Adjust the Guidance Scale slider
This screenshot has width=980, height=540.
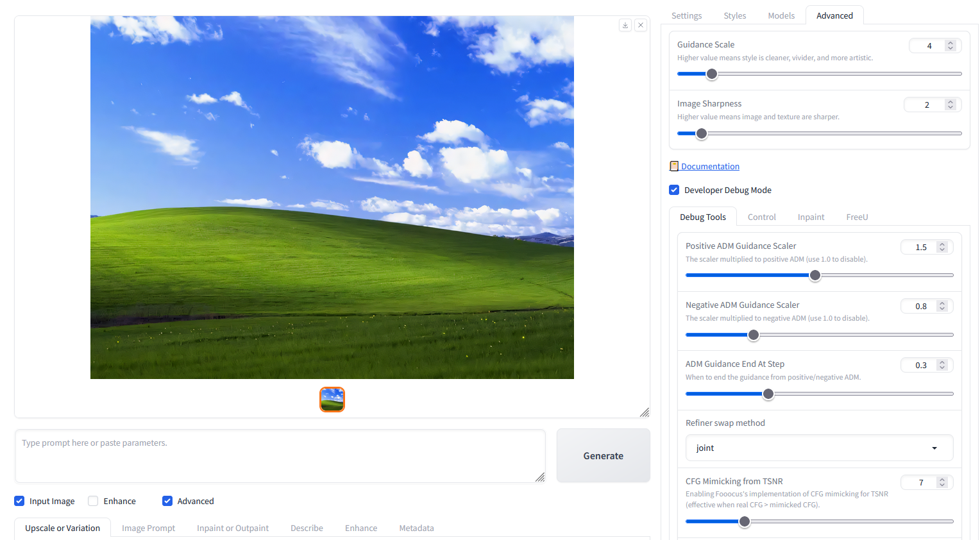tap(819, 74)
